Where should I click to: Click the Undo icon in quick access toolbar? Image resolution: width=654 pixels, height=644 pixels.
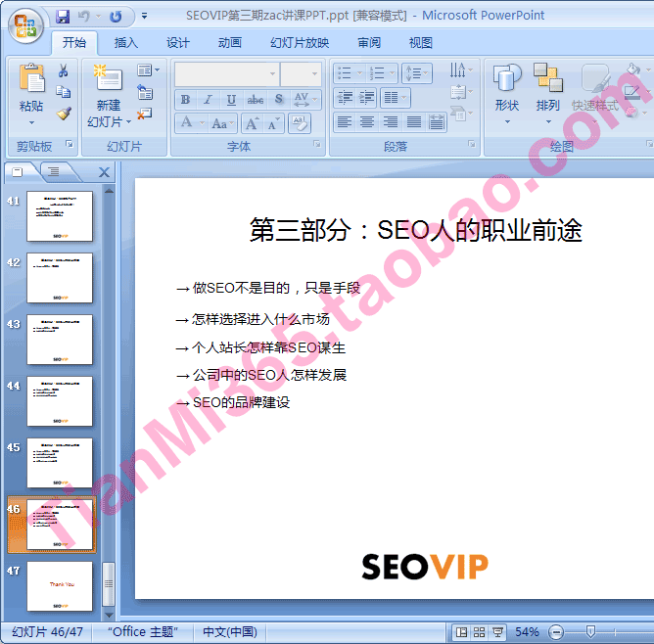[x=84, y=17]
